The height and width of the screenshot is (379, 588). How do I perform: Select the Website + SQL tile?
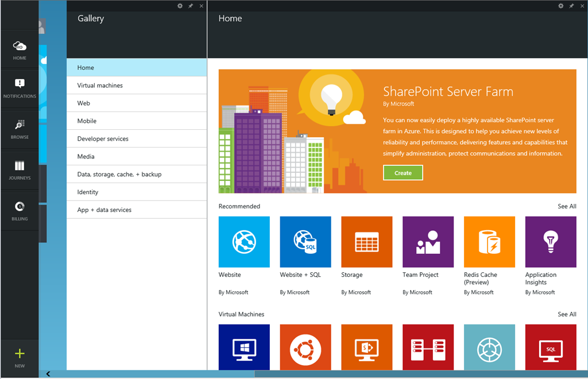(305, 242)
